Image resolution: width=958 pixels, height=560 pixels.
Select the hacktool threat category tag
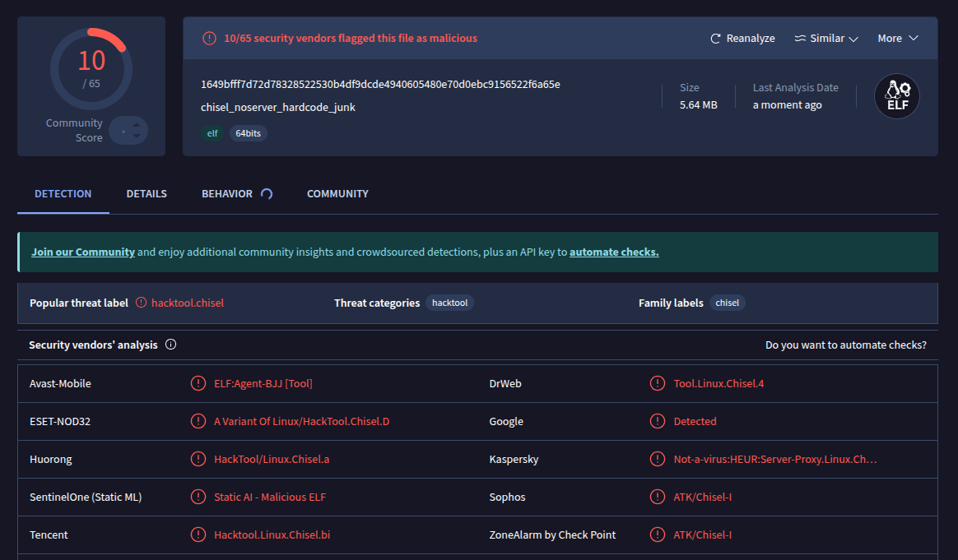(449, 303)
